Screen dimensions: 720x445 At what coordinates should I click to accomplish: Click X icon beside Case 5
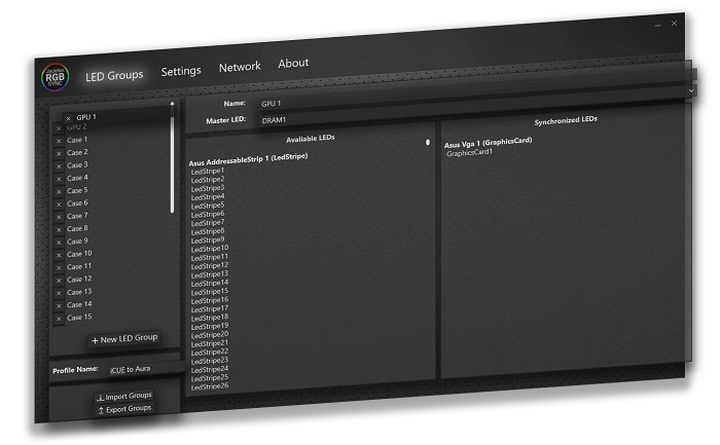click(59, 191)
